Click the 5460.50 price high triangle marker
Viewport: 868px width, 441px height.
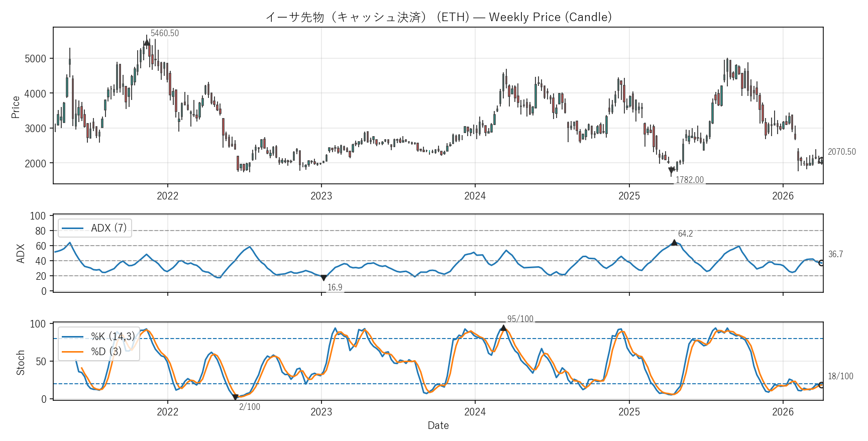click(x=147, y=43)
